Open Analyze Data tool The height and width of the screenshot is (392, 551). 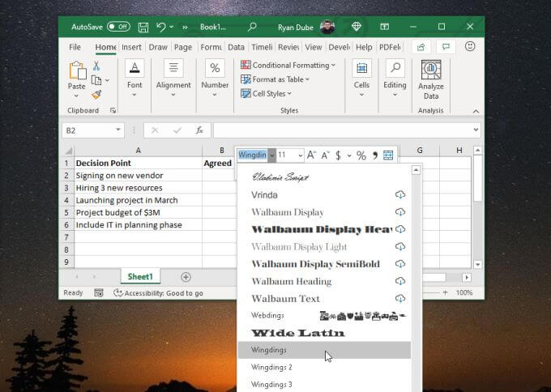430,79
